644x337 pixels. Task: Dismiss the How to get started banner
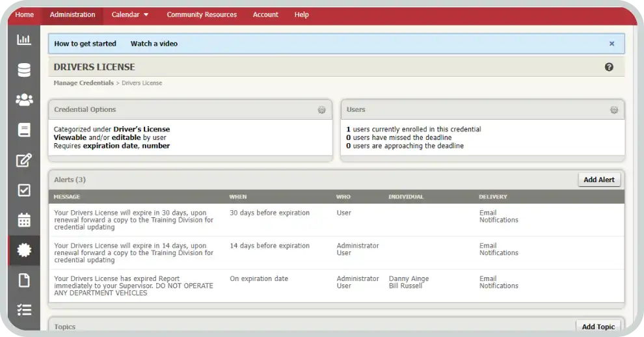(611, 44)
